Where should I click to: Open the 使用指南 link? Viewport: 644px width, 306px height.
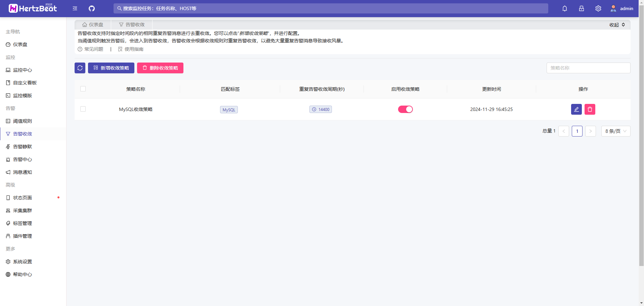(x=131, y=49)
